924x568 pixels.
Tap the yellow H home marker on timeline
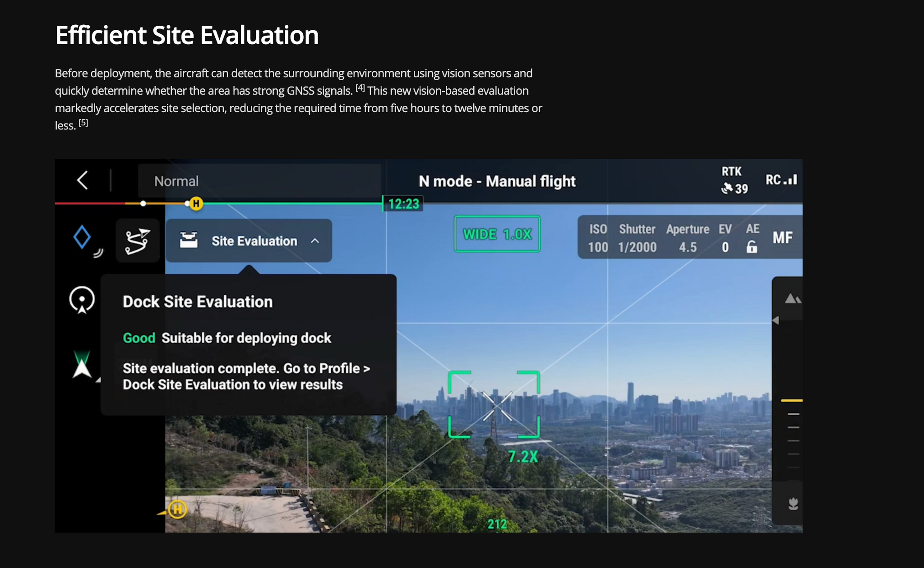196,204
